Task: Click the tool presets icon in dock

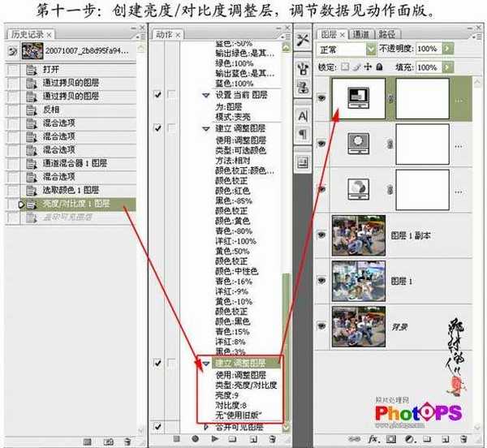Action: (303, 39)
